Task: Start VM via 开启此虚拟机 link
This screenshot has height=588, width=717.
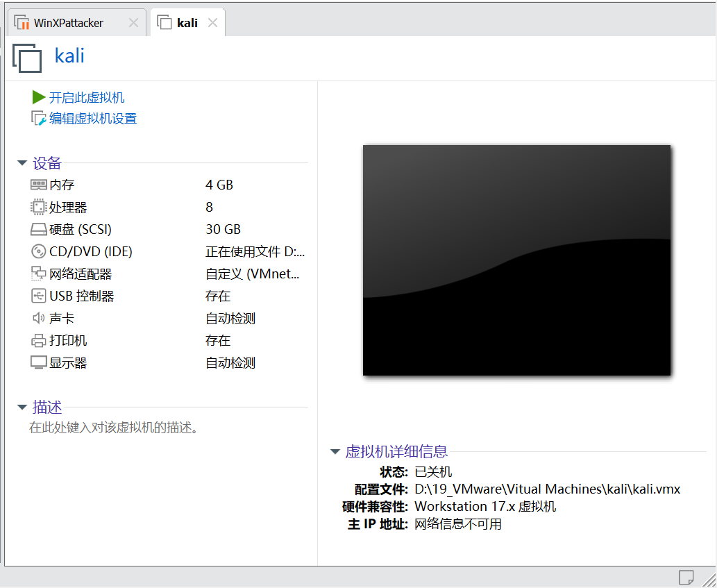Action: coord(87,97)
